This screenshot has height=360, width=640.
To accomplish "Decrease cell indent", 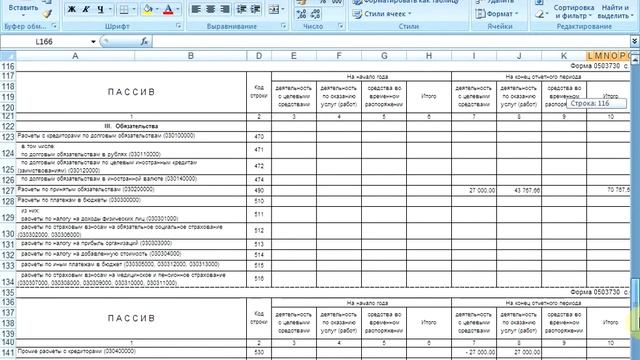I will pyautogui.click(x=242, y=9).
